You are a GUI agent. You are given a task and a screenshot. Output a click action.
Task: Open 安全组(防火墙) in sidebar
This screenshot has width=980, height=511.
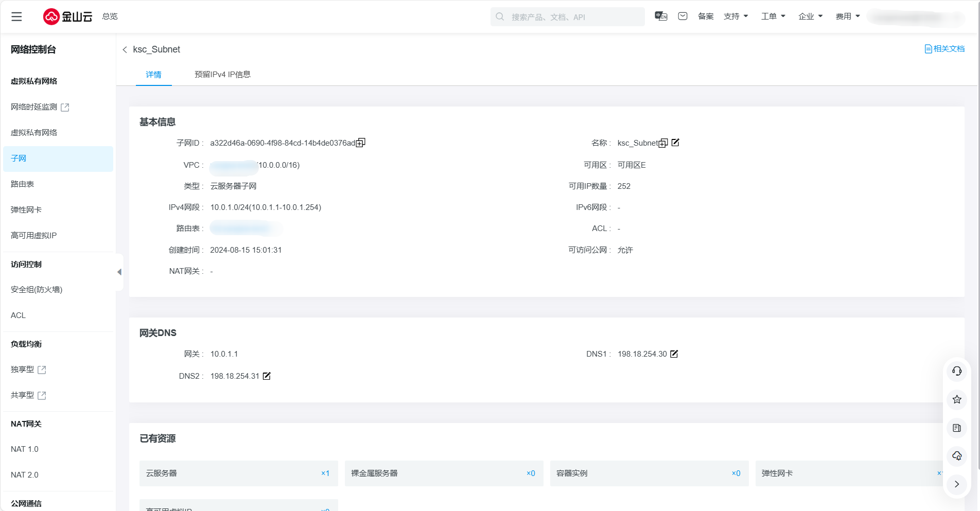tap(37, 290)
